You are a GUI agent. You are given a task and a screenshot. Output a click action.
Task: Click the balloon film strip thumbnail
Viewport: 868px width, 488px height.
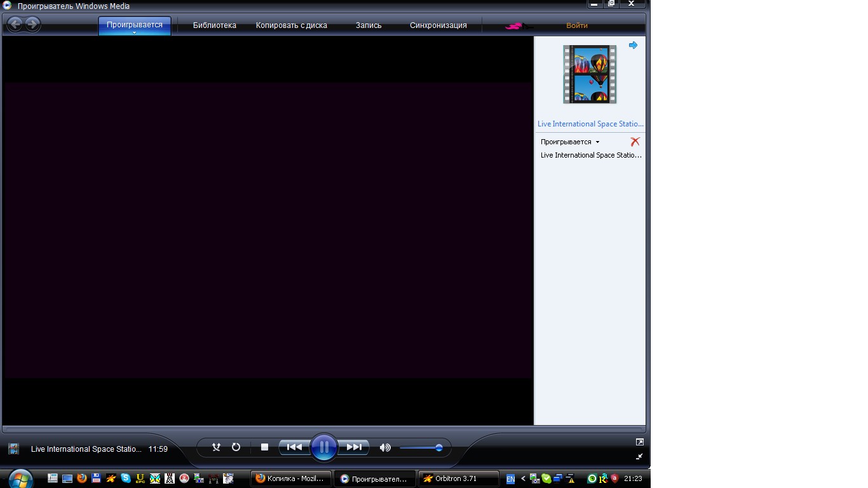590,74
